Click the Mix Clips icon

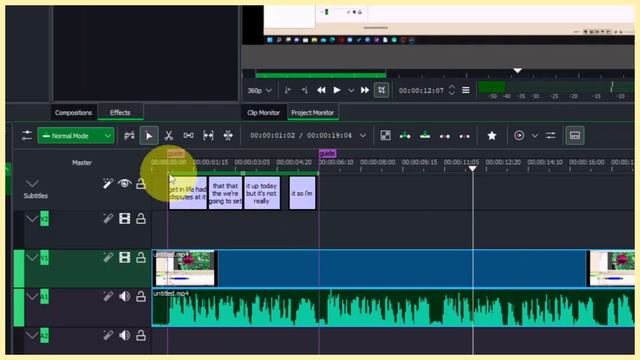(385, 136)
